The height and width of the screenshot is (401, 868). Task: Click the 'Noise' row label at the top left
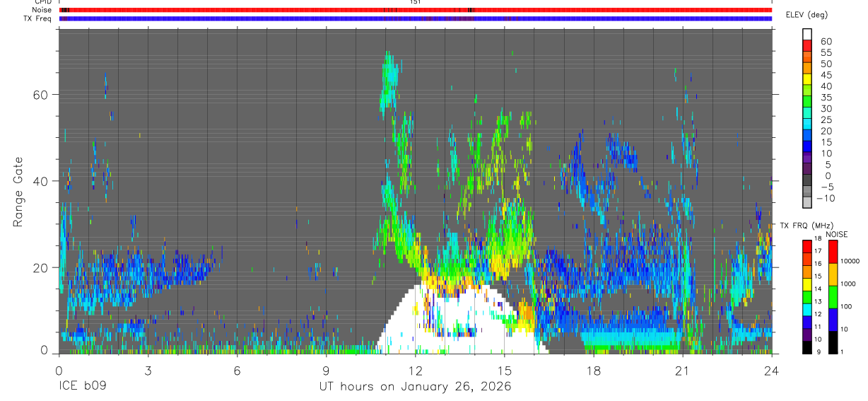click(43, 10)
